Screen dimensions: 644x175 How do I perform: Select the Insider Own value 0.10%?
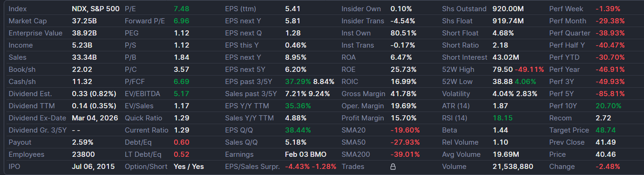[x=401, y=8]
